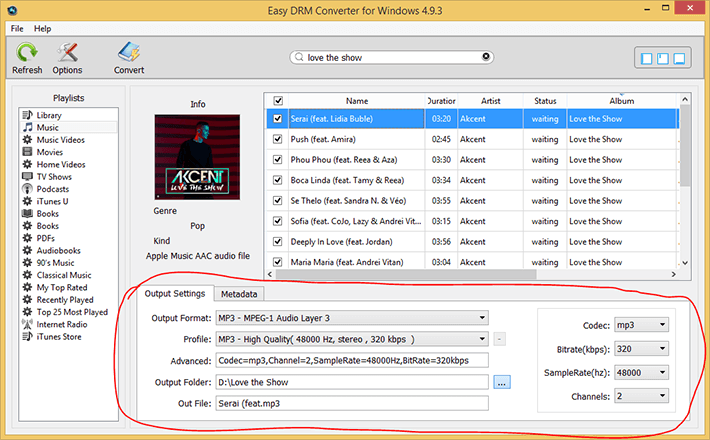Uncheck the Boca Linda track checkbox
Viewport: 710px width, 440px height.
(x=278, y=180)
